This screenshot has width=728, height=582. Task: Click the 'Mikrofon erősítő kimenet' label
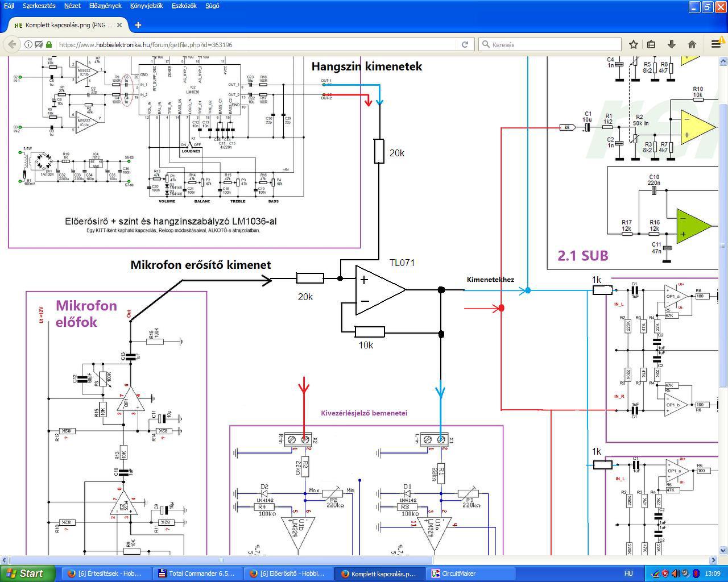click(201, 265)
